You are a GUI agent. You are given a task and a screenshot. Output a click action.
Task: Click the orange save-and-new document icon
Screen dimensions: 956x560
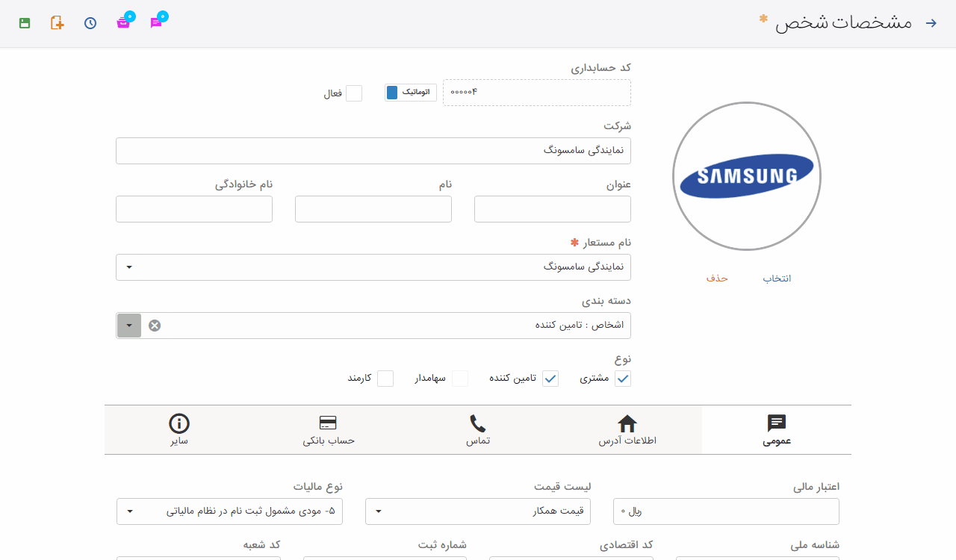click(x=58, y=23)
